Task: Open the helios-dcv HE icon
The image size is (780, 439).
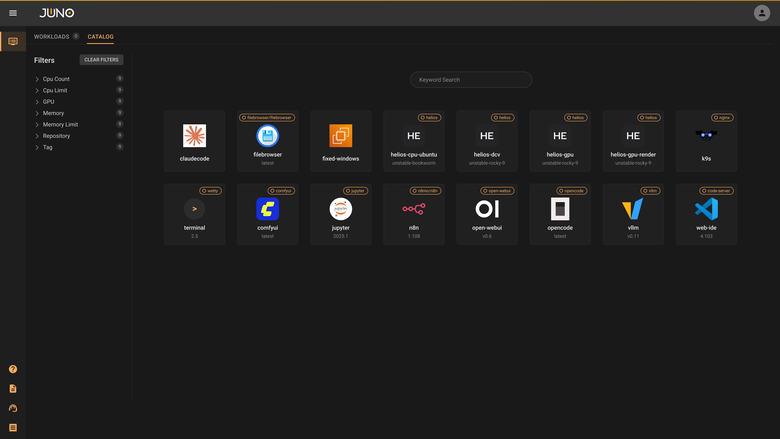Action: 487,136
